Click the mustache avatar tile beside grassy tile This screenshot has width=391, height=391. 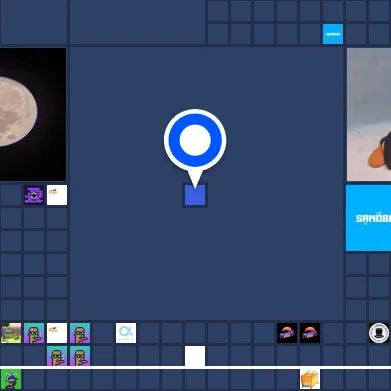pos(34,333)
